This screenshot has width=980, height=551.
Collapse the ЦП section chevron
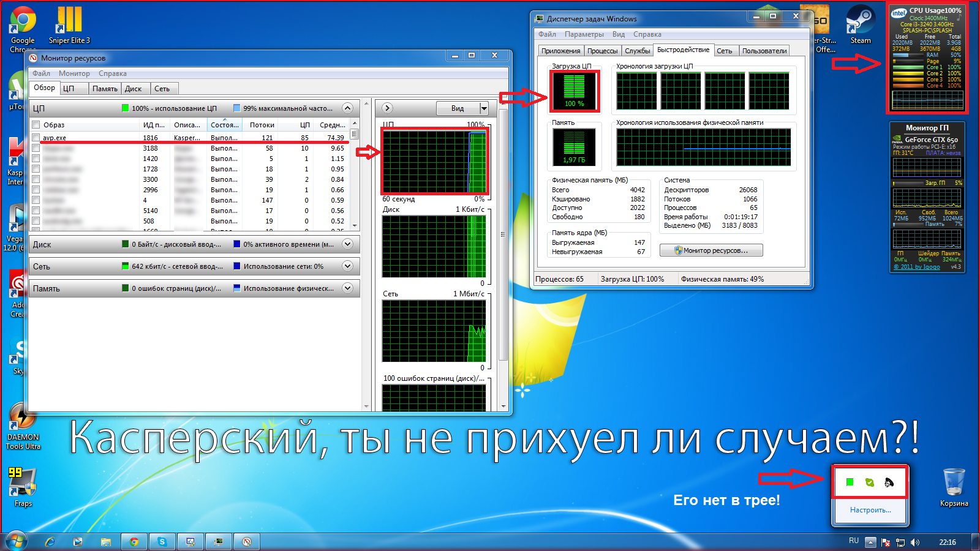coord(347,108)
